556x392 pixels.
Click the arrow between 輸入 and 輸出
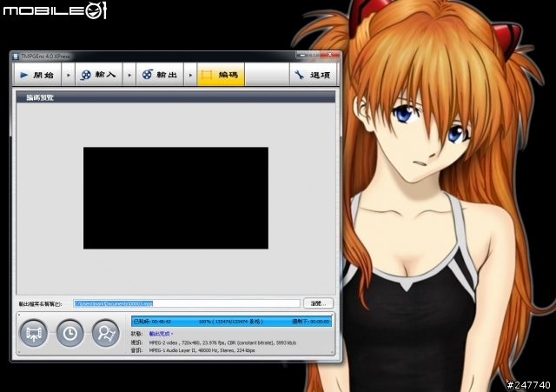(x=129, y=75)
